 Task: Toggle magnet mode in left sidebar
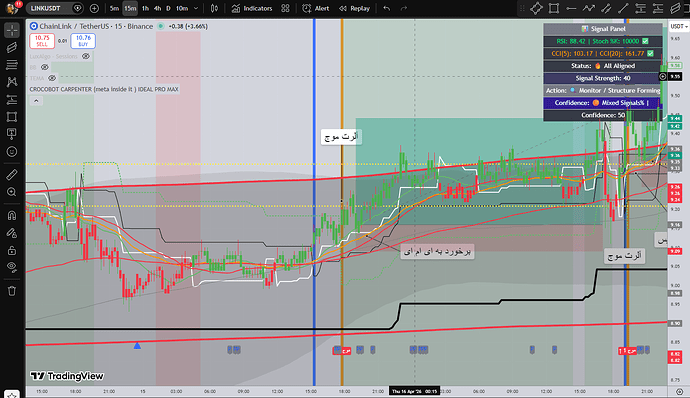coord(12,215)
